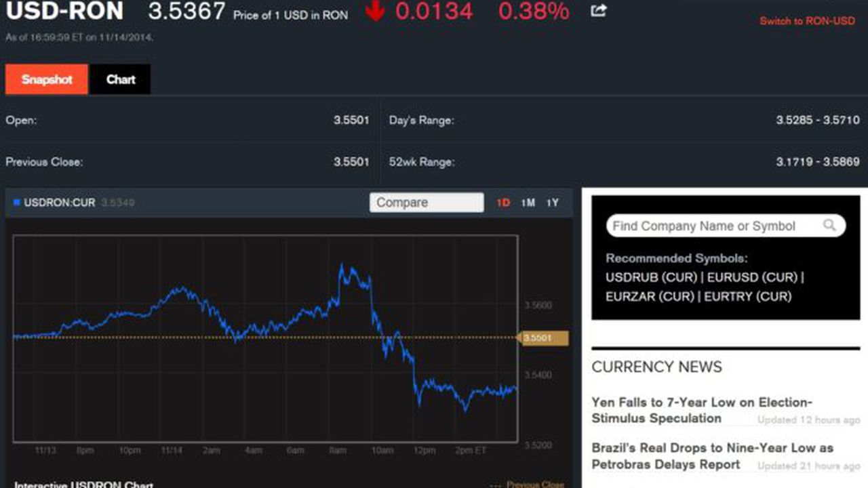Select the 1D chart timeframe
Image resolution: width=868 pixels, height=488 pixels.
click(503, 203)
